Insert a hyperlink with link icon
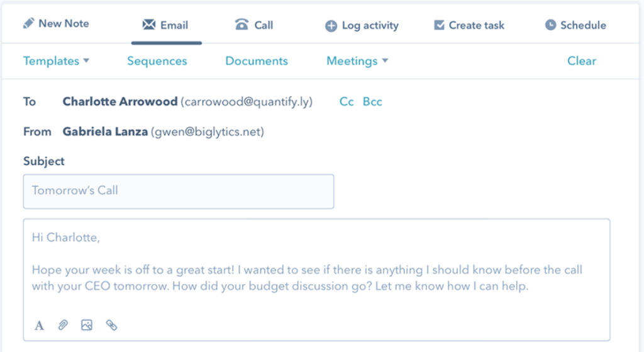Screen dimensions: 644x352 click(x=111, y=326)
